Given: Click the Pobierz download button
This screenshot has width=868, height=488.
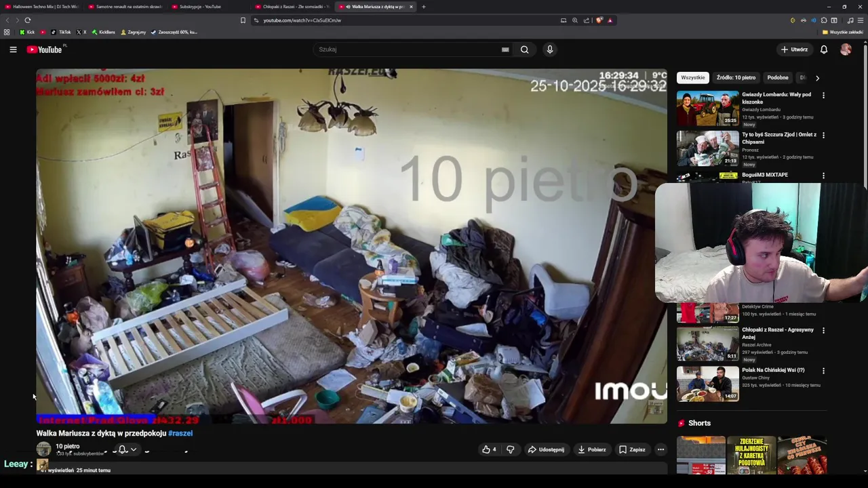Looking at the screenshot, I should pyautogui.click(x=591, y=449).
